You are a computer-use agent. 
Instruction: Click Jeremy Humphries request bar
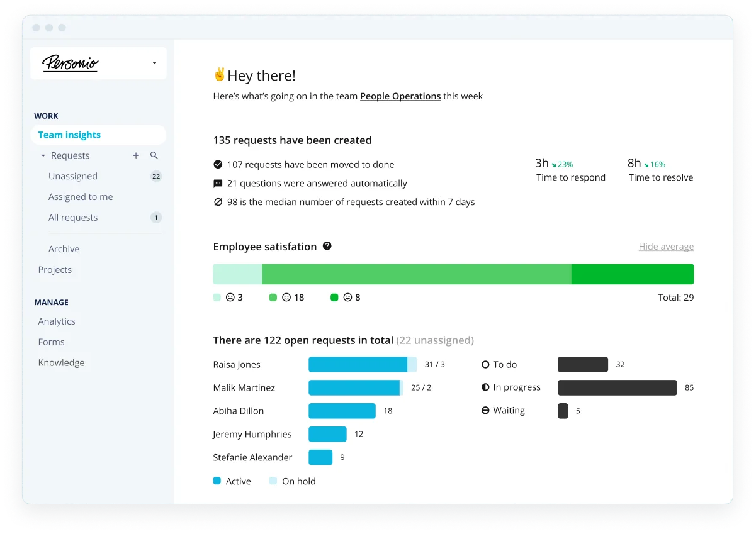click(327, 434)
